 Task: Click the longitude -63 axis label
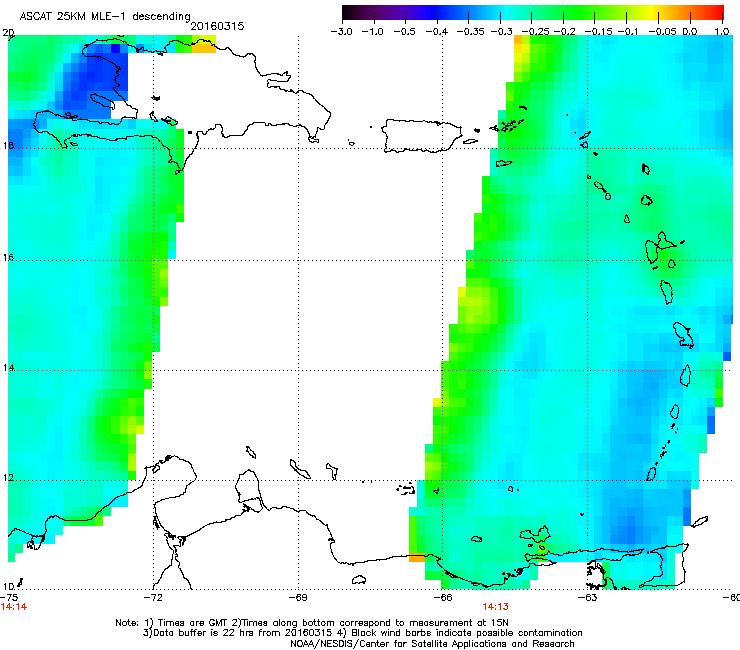click(588, 597)
